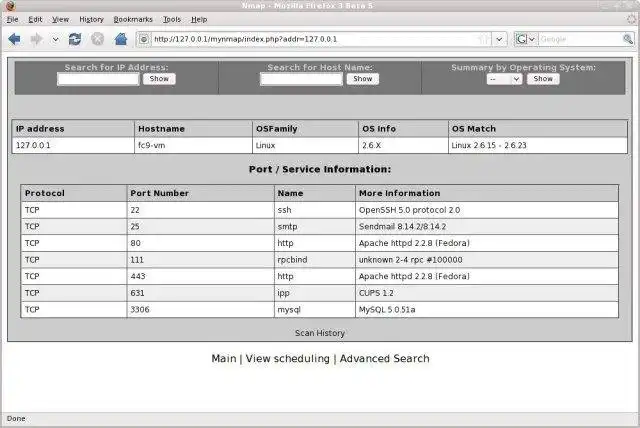
Task: Go to the Home page icon
Action: pos(121,39)
